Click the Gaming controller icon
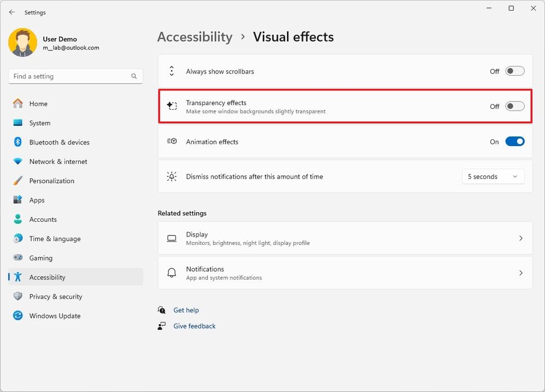Viewport: 545px width, 392px height. point(18,258)
